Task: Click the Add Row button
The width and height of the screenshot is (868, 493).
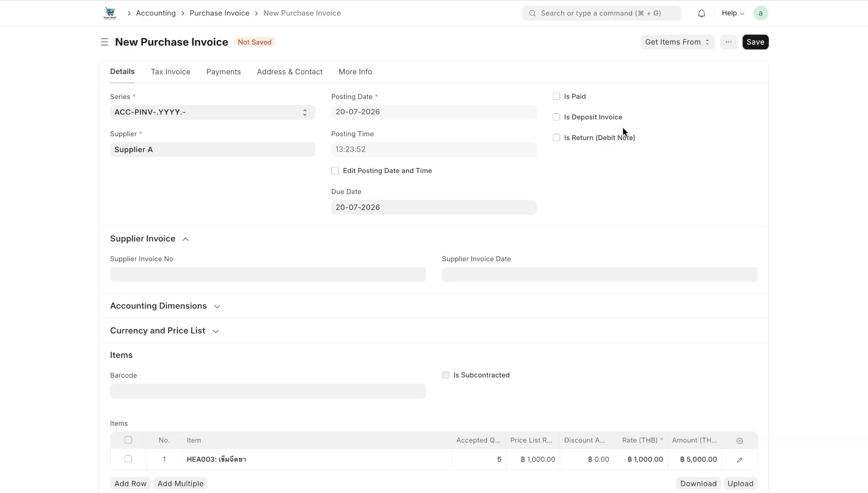Action: [130, 483]
